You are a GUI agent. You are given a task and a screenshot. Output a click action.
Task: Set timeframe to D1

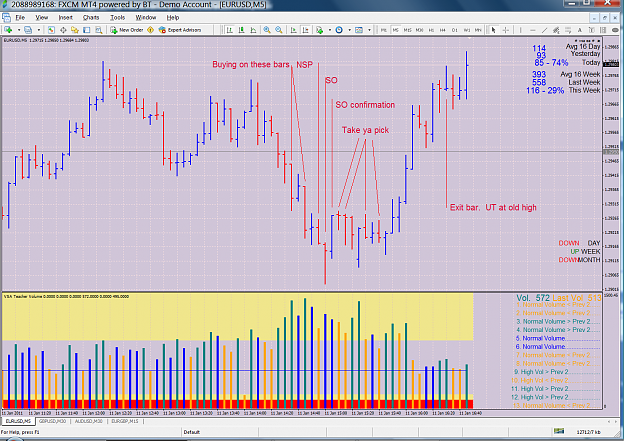coord(454,30)
